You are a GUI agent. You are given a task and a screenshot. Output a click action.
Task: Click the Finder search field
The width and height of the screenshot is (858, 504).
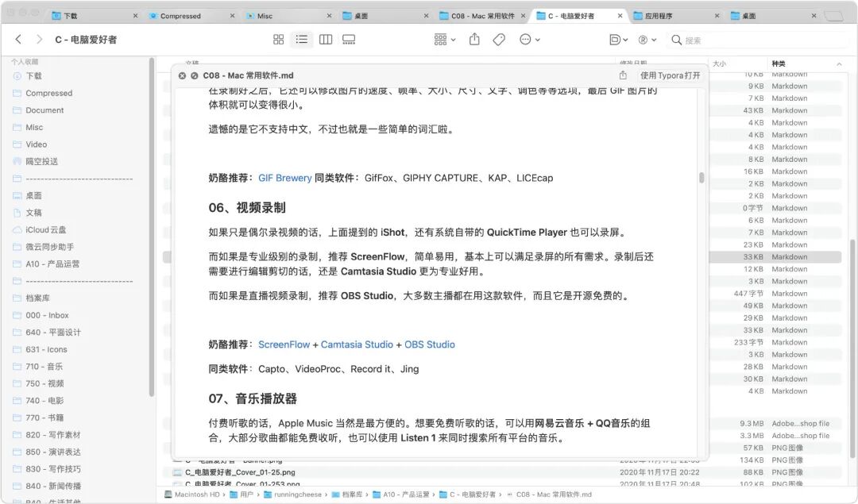758,40
